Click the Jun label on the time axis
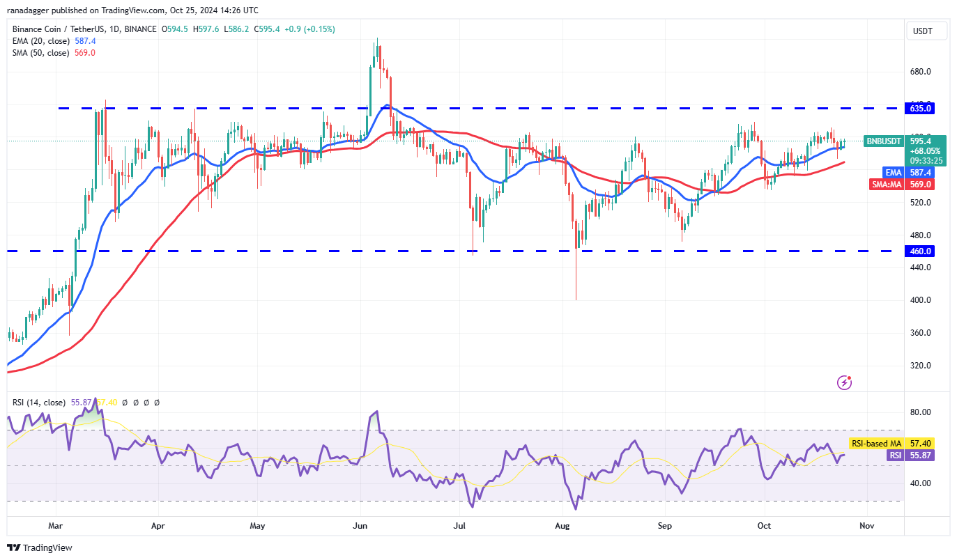 360,526
